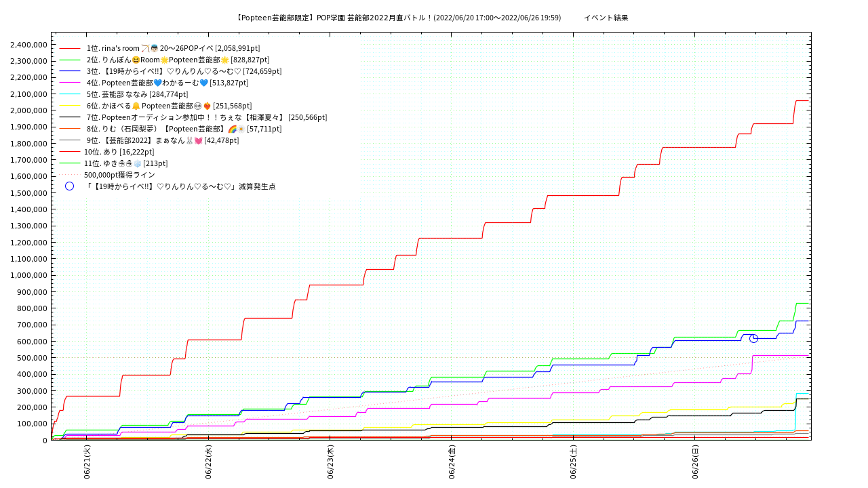Click the 06/21(火) date label
The image size is (868, 488).
point(87,462)
